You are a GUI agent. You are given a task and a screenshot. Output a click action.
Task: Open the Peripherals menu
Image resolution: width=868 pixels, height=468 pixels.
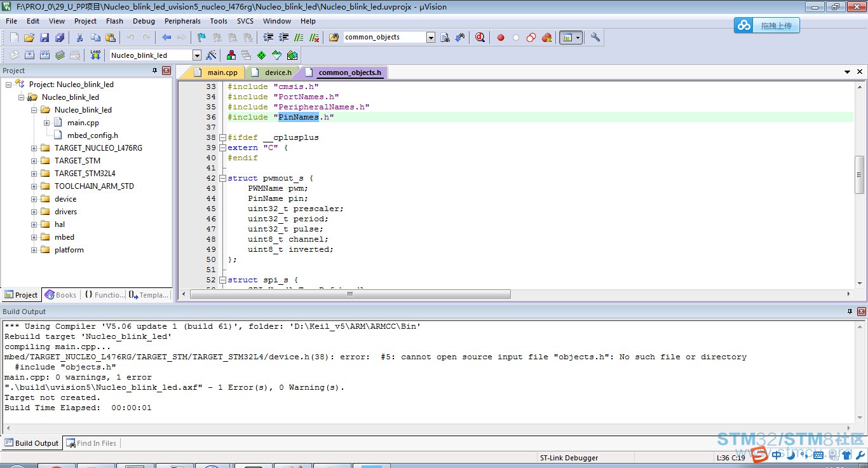[182, 21]
